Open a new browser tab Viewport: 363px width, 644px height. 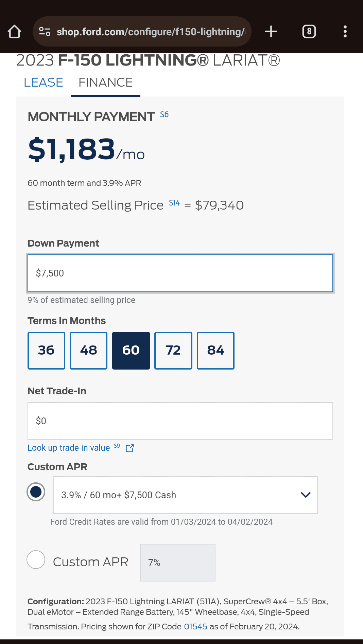pos(271,31)
